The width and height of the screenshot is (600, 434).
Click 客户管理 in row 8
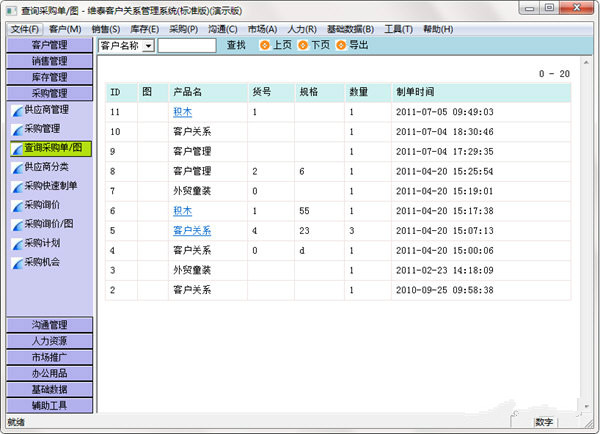[192, 171]
